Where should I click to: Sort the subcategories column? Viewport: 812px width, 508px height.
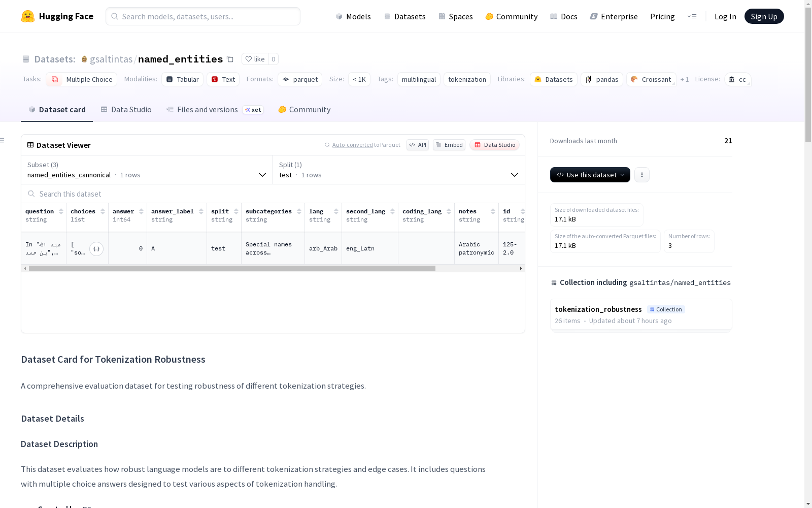tap(299, 211)
